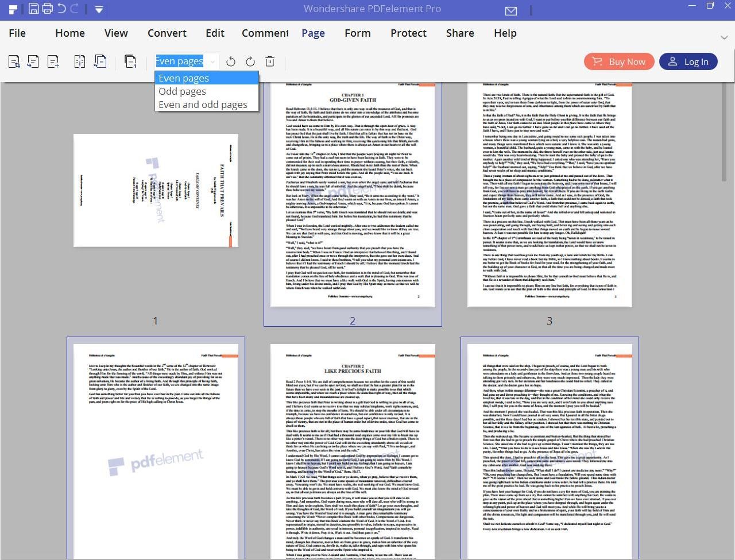Minimize the PDFelement window
Screen dimensions: 735x560
pyautogui.click(x=692, y=5)
